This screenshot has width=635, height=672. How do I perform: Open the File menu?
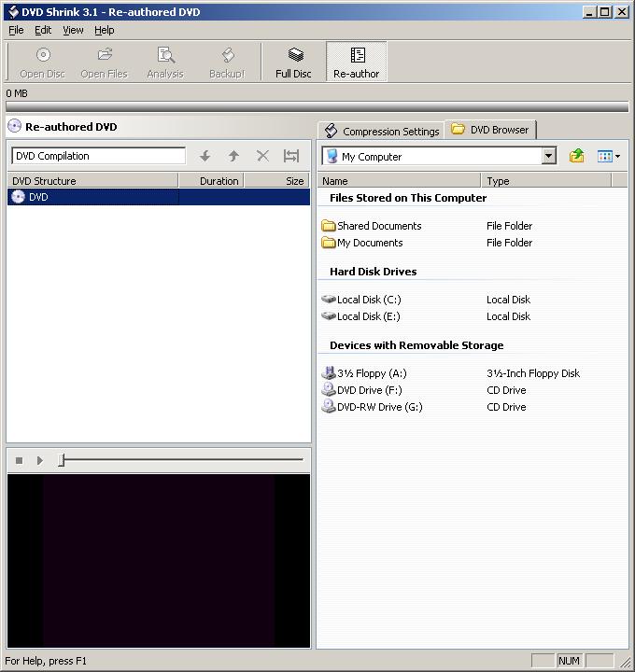pos(16,30)
